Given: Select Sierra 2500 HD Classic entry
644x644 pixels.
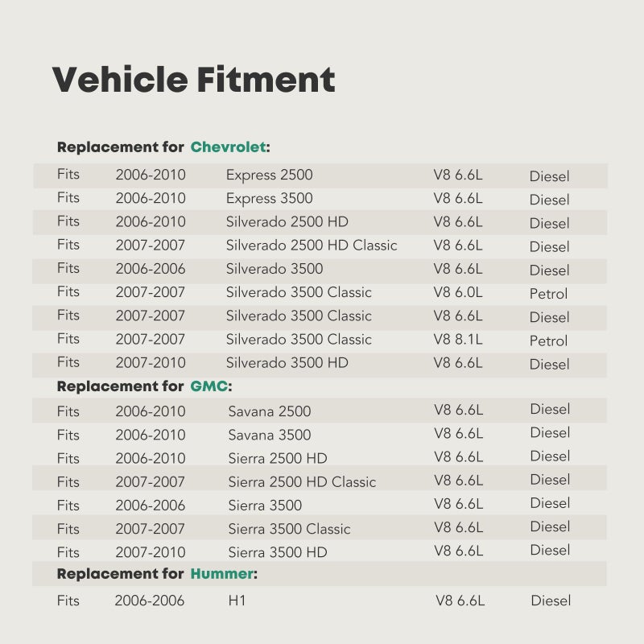Looking at the screenshot, I should tap(302, 481).
